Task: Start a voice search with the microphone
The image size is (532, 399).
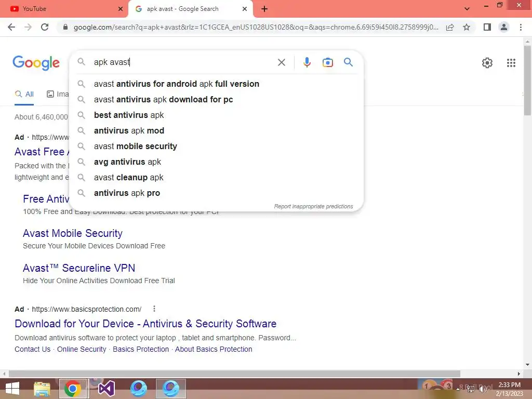Action: [307, 62]
